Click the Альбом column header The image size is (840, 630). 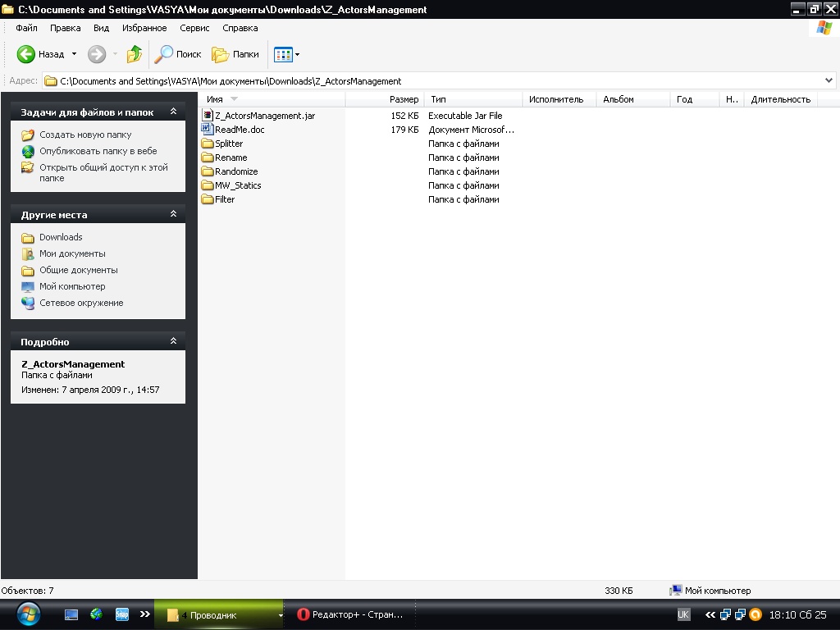pyautogui.click(x=633, y=99)
